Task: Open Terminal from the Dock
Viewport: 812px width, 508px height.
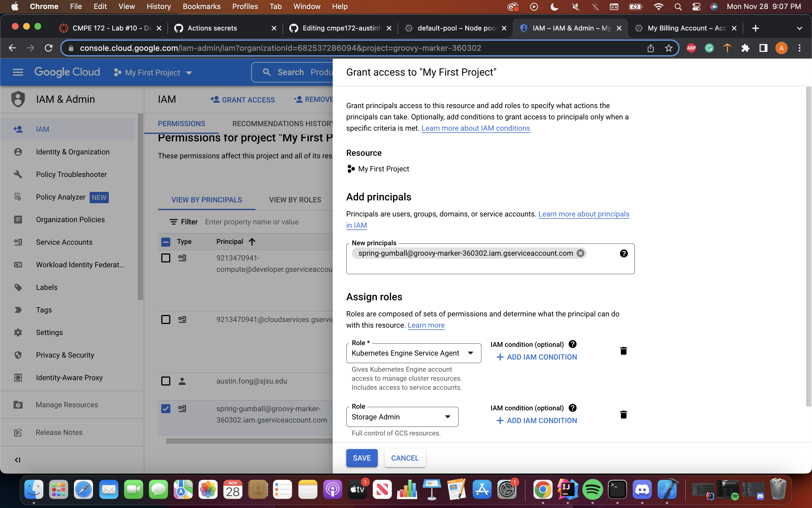Action: tap(617, 490)
